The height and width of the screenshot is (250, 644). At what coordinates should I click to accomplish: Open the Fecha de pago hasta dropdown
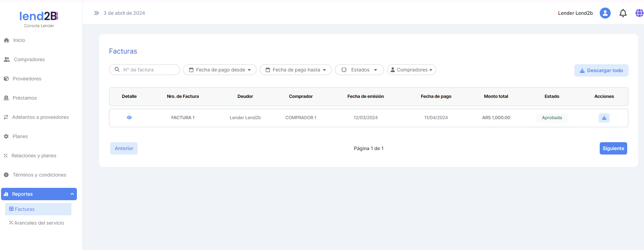coord(296,70)
